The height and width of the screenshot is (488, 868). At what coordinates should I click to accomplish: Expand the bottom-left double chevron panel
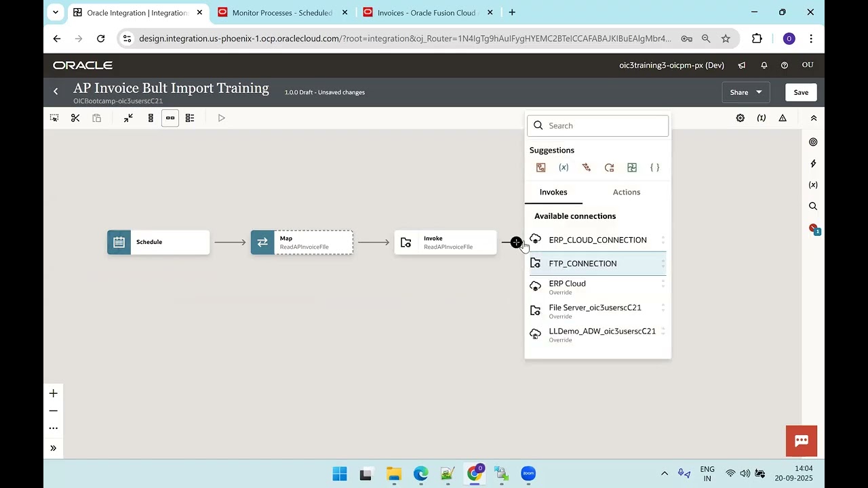click(x=54, y=448)
